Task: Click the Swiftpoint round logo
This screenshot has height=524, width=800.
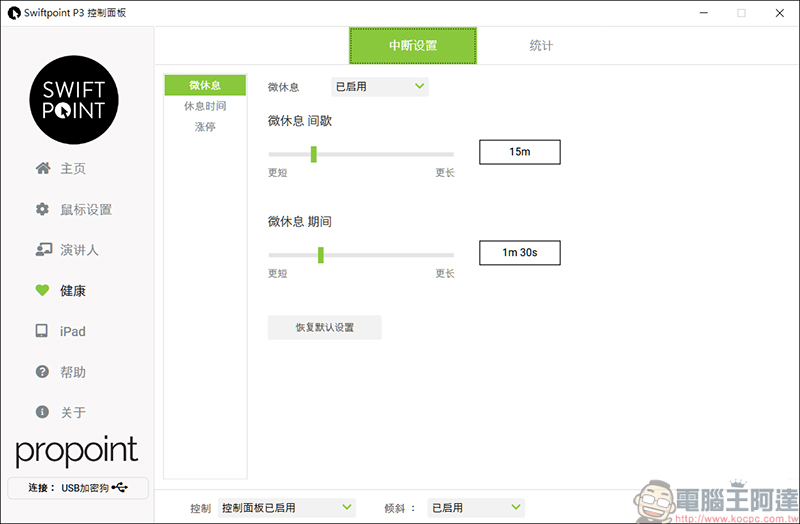Action: (74, 100)
